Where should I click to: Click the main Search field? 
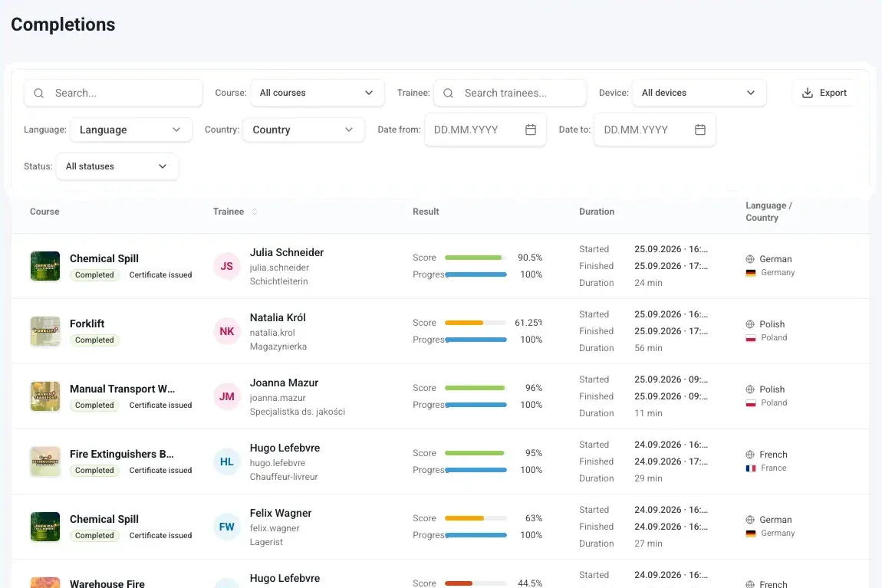(113, 93)
